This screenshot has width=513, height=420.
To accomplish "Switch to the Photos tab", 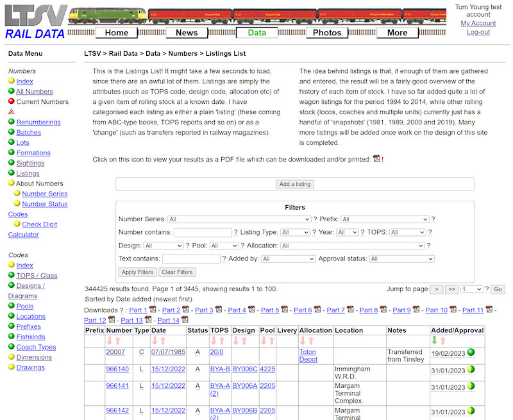I will (327, 32).
